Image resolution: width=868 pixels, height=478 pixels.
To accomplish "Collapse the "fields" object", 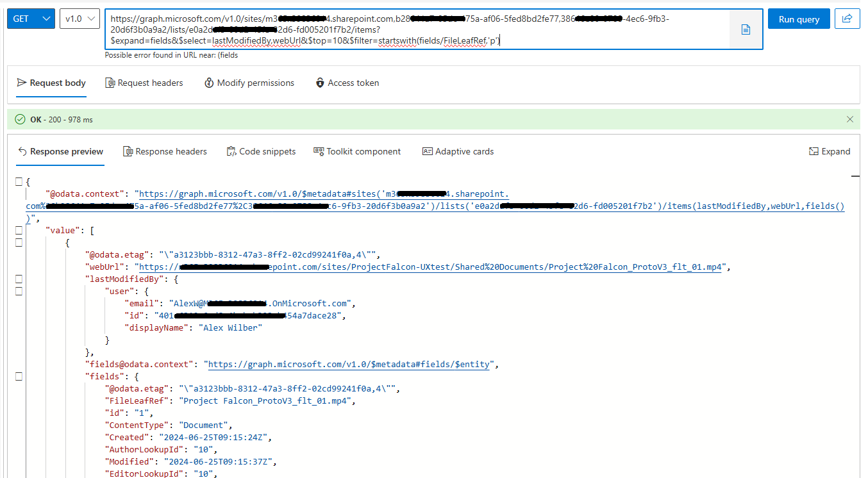I will coord(19,376).
